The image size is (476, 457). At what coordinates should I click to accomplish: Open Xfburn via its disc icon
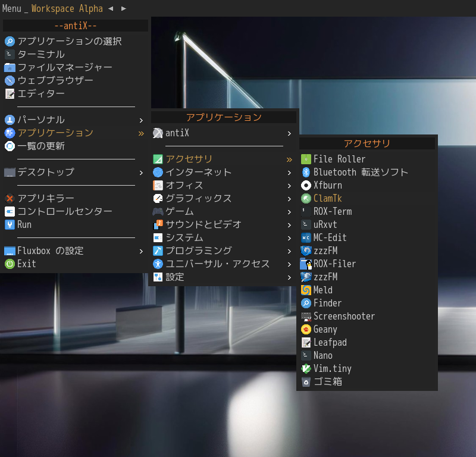[x=306, y=185]
